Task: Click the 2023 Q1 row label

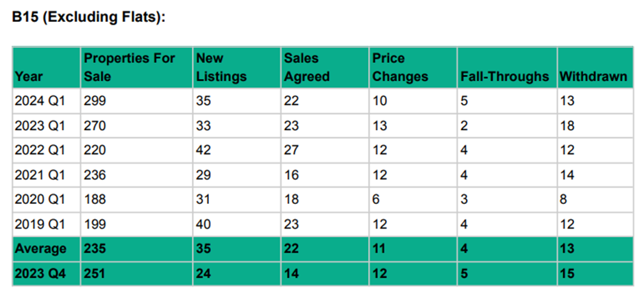Action: [39, 126]
